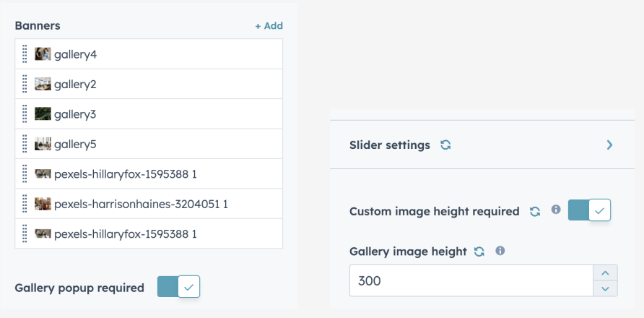Open the gallery5 banner entry
This screenshot has width=644, height=318.
point(75,145)
